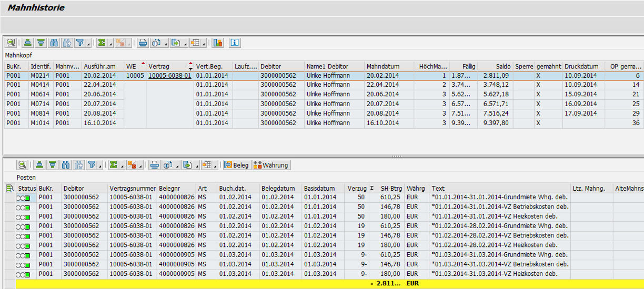The height and width of the screenshot is (289, 644).
Task: Expand Total dropdown arrow in Mahnkopf toolbar
Action: point(110,43)
